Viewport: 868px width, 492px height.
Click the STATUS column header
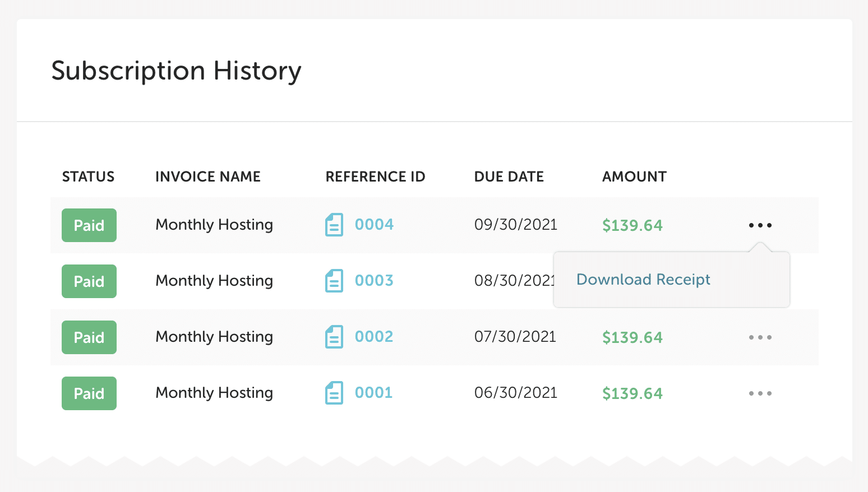click(88, 177)
